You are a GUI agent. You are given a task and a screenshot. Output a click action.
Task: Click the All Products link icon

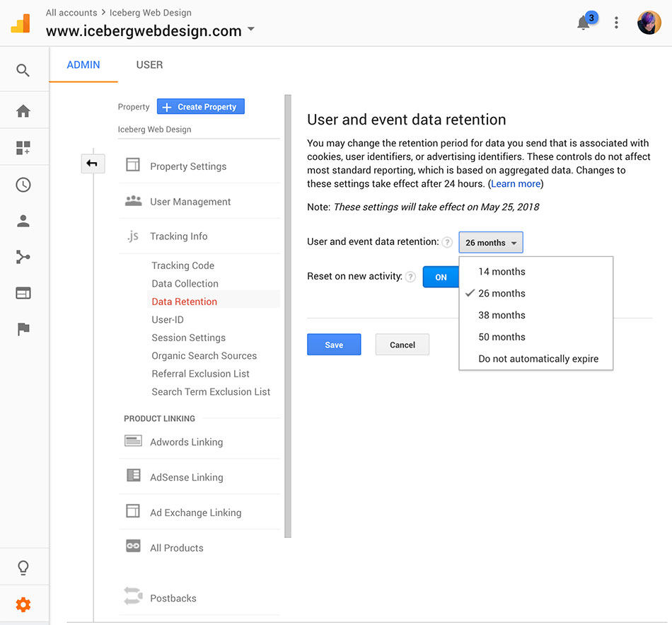(133, 546)
